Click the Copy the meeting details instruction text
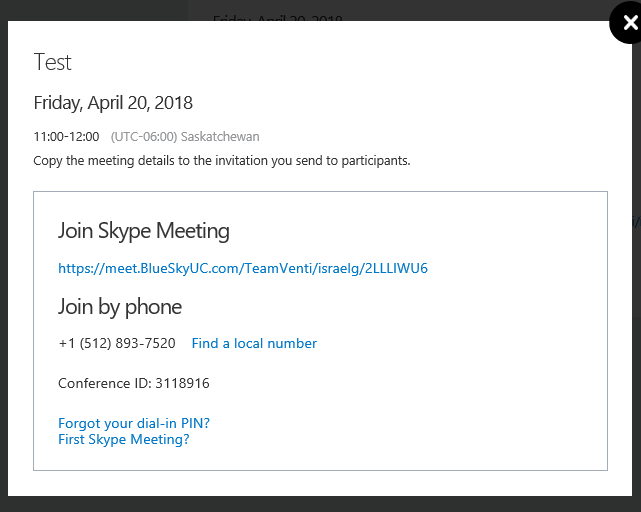 pos(222,161)
